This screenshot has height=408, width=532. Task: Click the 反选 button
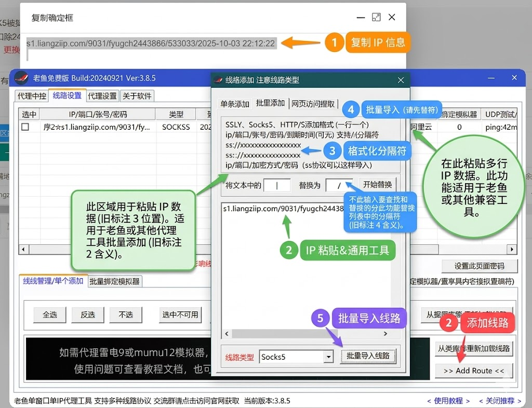[x=88, y=315]
